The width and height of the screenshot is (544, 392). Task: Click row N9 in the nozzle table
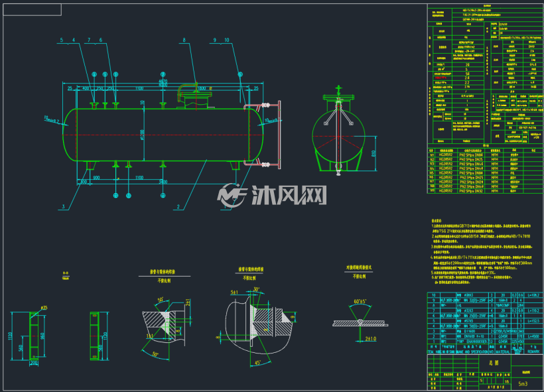484,191
